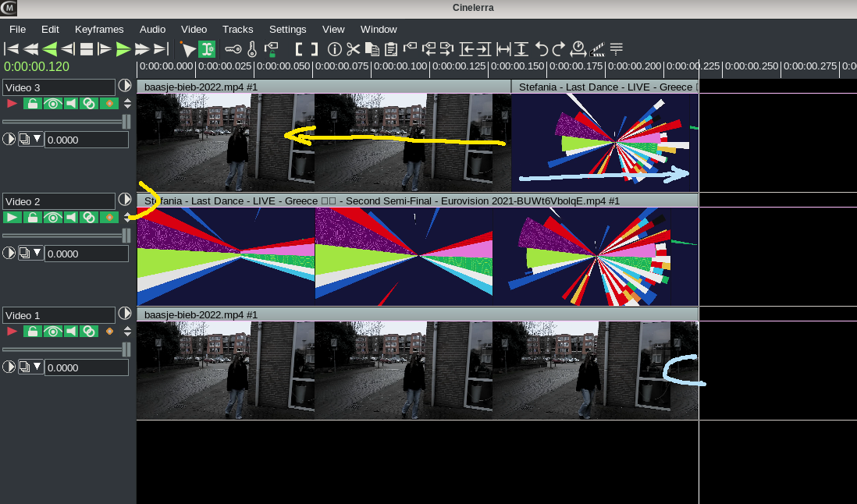Select the arrow editing mode tool
857x504 pixels.
pyautogui.click(x=187, y=49)
